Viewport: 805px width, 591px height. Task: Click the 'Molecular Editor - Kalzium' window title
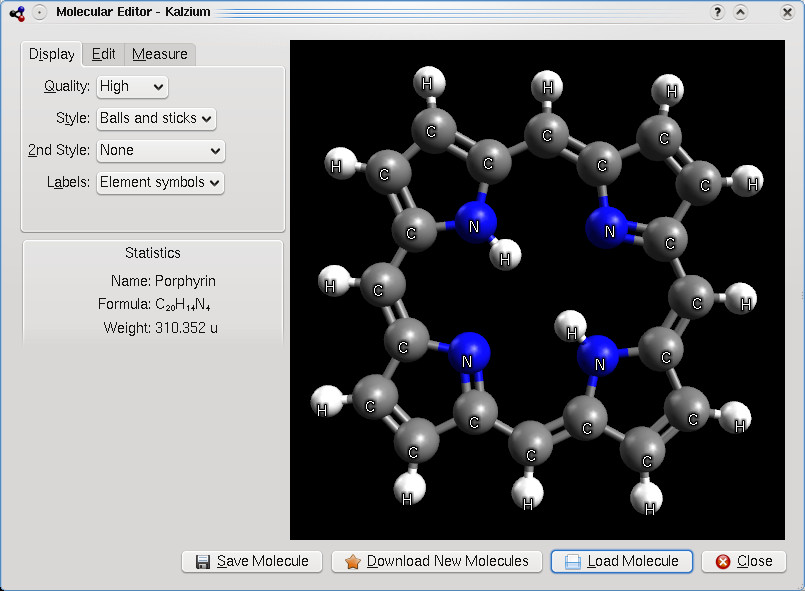[133, 12]
